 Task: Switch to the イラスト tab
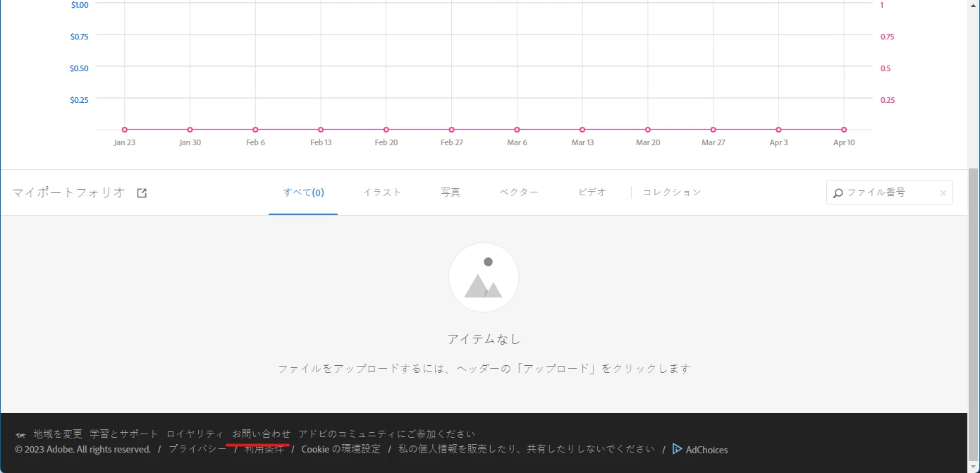coord(382,192)
